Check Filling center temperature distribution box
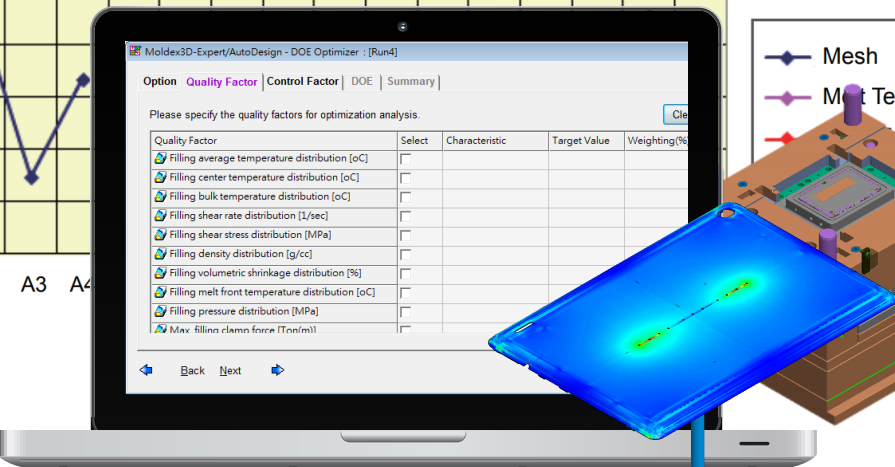The height and width of the screenshot is (467, 895). click(405, 179)
